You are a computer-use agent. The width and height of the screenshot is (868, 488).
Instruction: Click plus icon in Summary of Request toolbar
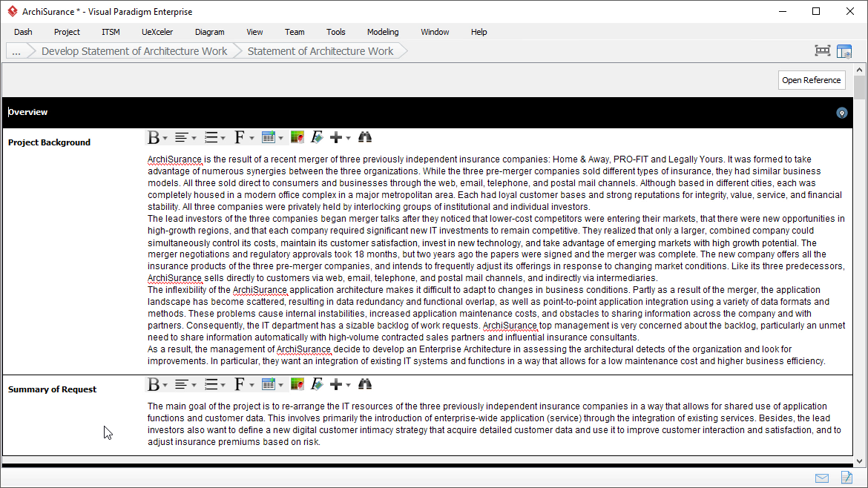coord(335,384)
